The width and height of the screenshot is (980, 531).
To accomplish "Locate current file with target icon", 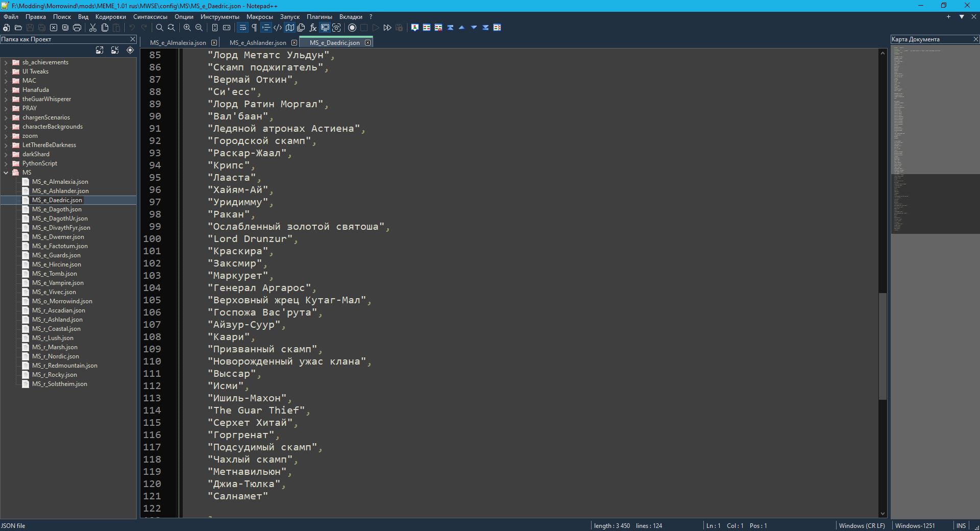I will click(x=130, y=50).
